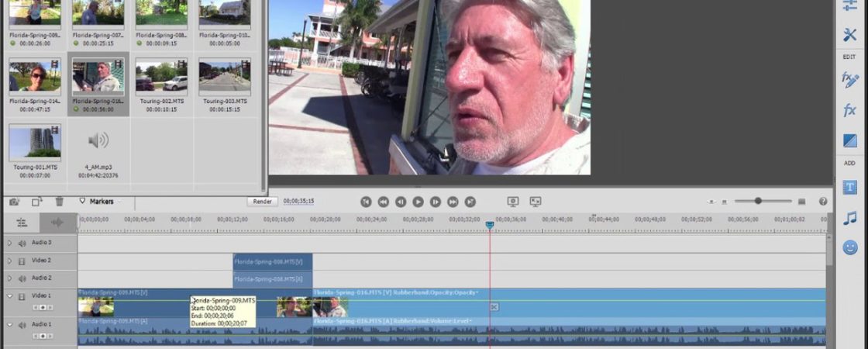Screen dimensions: 868x349
Task: Select the Florida-Spring-016 thumbnail
Action: tap(98, 77)
